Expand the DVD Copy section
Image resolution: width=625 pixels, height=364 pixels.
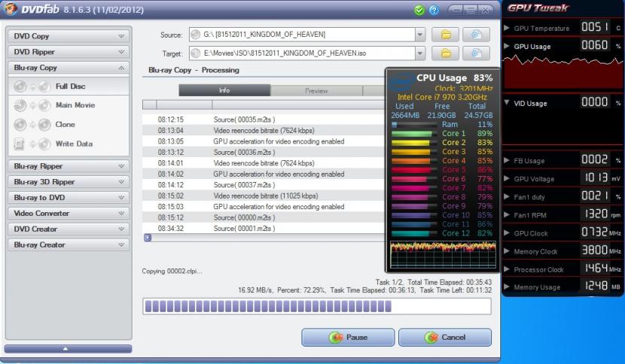(x=69, y=36)
